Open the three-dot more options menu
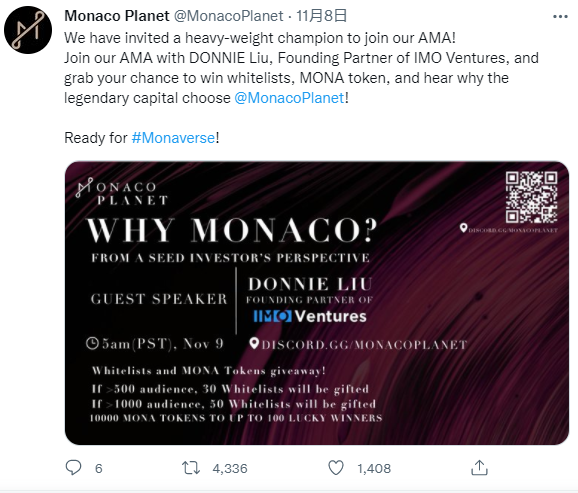The height and width of the screenshot is (493, 578). coord(560,17)
